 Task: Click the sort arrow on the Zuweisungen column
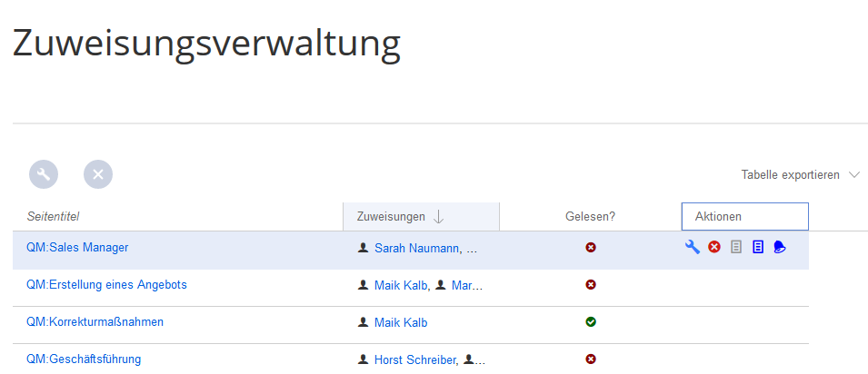(439, 217)
